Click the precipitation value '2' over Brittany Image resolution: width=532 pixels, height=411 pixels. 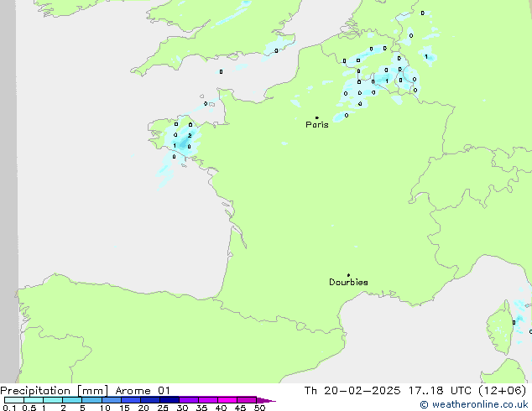[190, 136]
